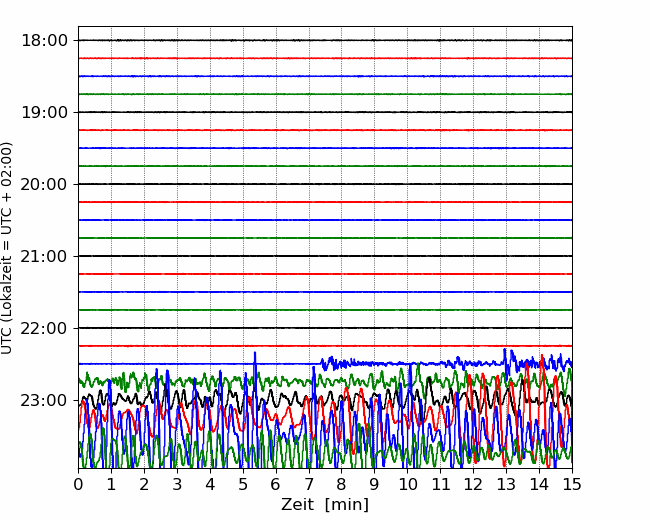Click the 15 minute tick label
The image size is (650, 520).
tap(572, 484)
